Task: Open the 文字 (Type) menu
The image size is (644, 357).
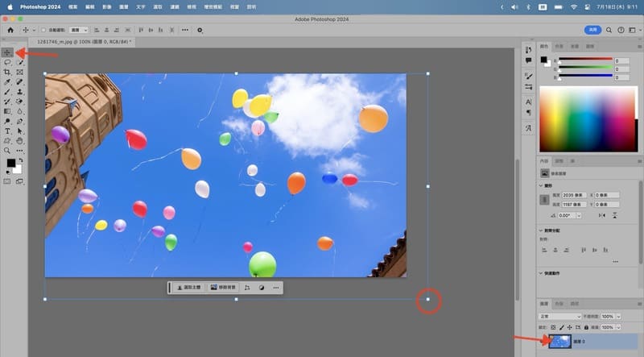Action: 140,7
